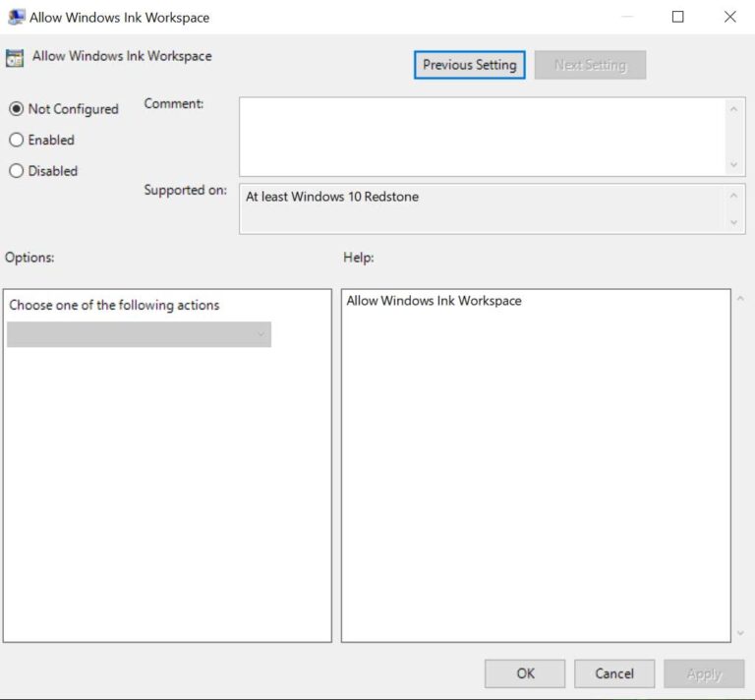Click the 'At least Windows 10 Redstone' text
This screenshot has width=755, height=700.
tap(332, 197)
